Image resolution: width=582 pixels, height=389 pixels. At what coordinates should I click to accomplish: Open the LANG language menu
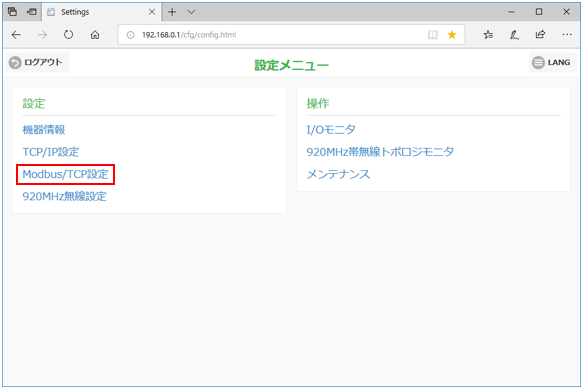[x=552, y=62]
